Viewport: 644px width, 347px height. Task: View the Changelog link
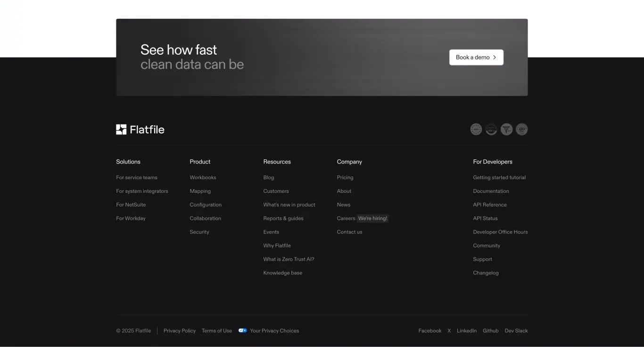click(x=486, y=273)
